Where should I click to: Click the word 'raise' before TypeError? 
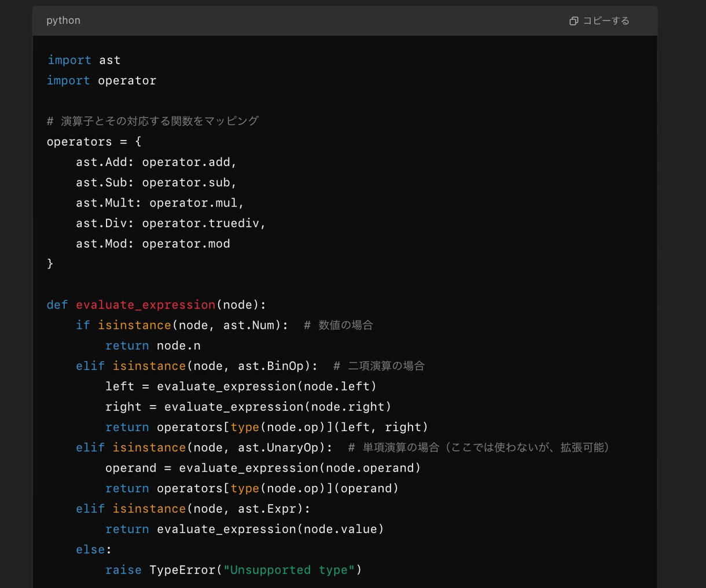coord(123,570)
